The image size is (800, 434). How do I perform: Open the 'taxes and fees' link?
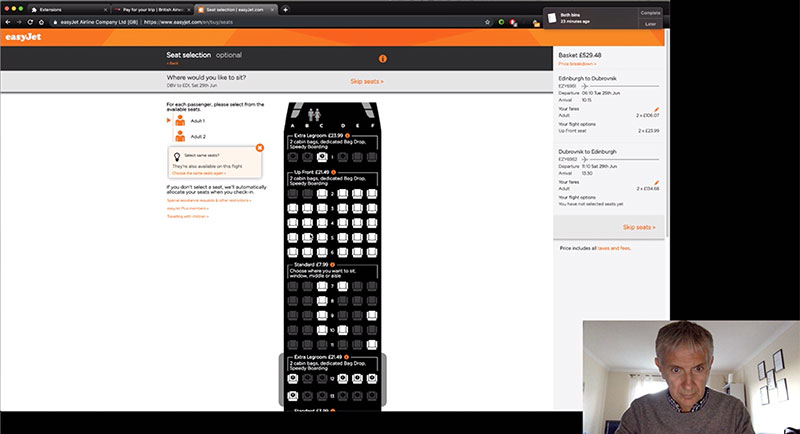pyautogui.click(x=614, y=248)
